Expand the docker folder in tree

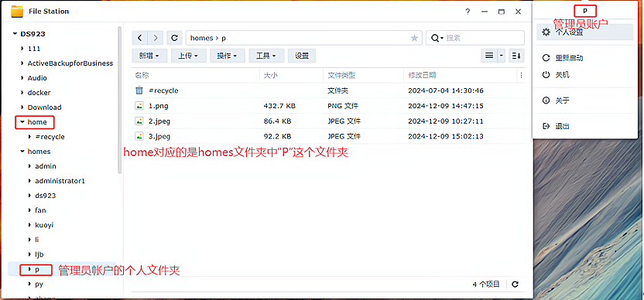tap(22, 93)
